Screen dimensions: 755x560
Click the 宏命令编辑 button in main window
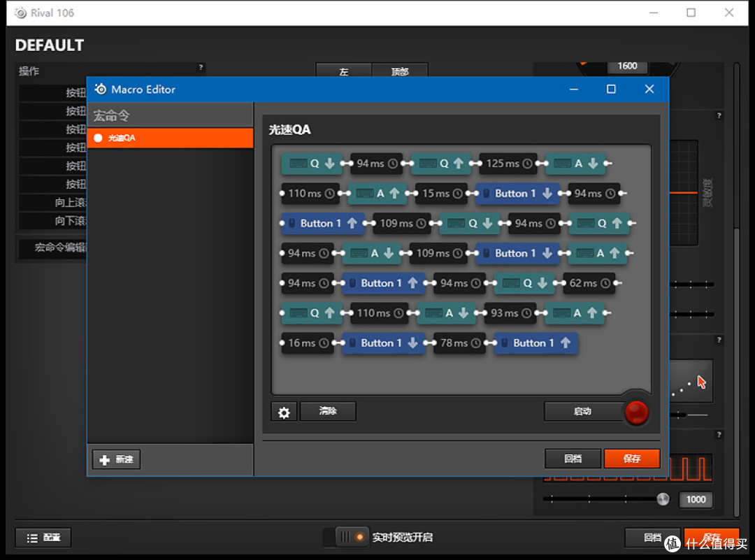[x=53, y=247]
